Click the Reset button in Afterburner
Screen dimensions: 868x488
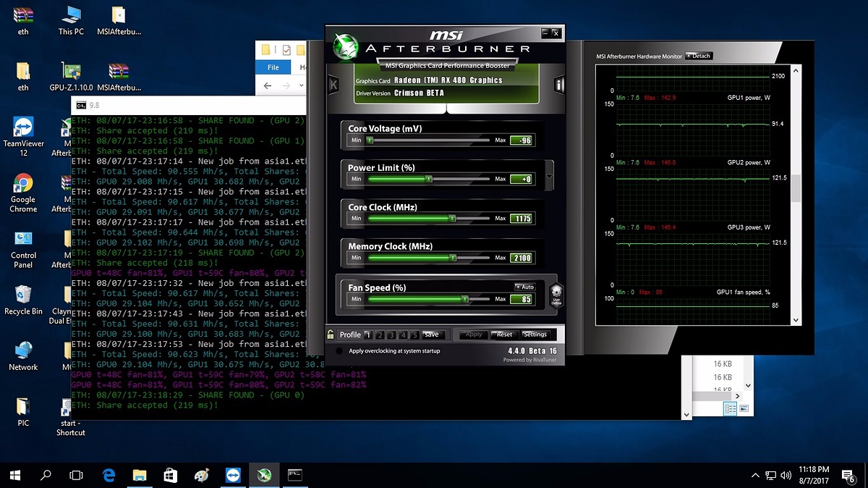click(x=504, y=335)
